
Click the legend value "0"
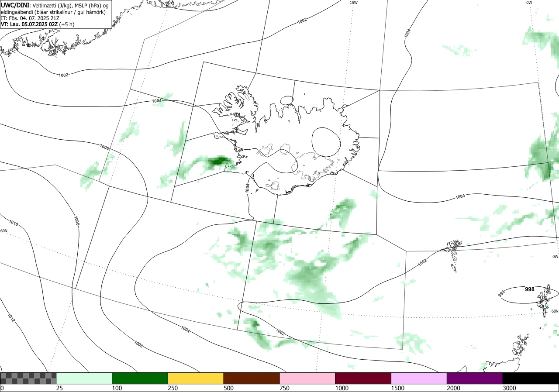[2, 388]
